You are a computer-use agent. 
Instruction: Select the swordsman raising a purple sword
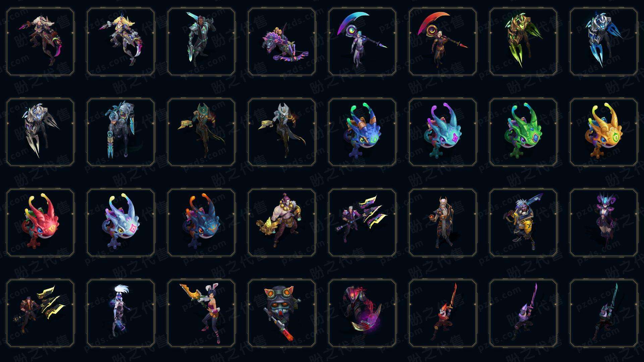pos(523,313)
